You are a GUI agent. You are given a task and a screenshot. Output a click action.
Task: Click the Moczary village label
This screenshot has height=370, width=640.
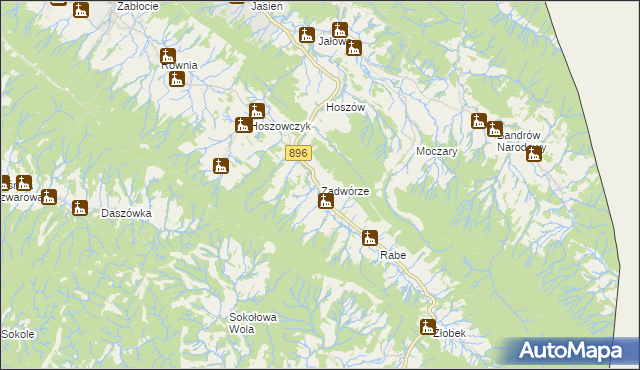(x=437, y=151)
